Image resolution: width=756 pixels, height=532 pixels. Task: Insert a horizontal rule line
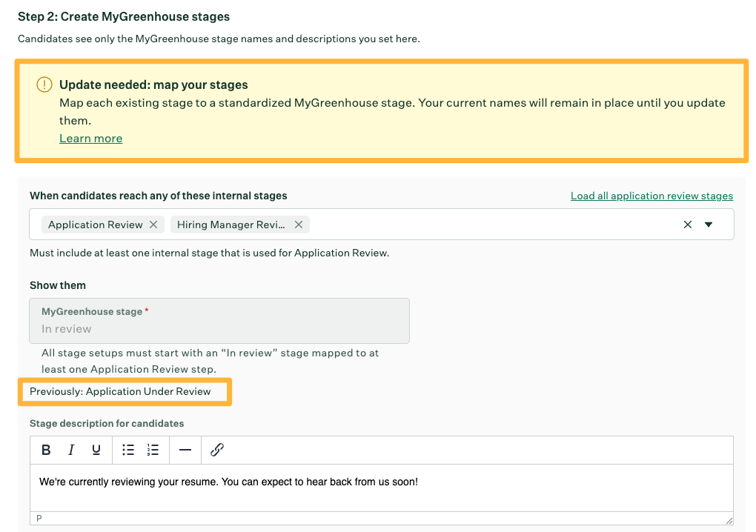[185, 450]
